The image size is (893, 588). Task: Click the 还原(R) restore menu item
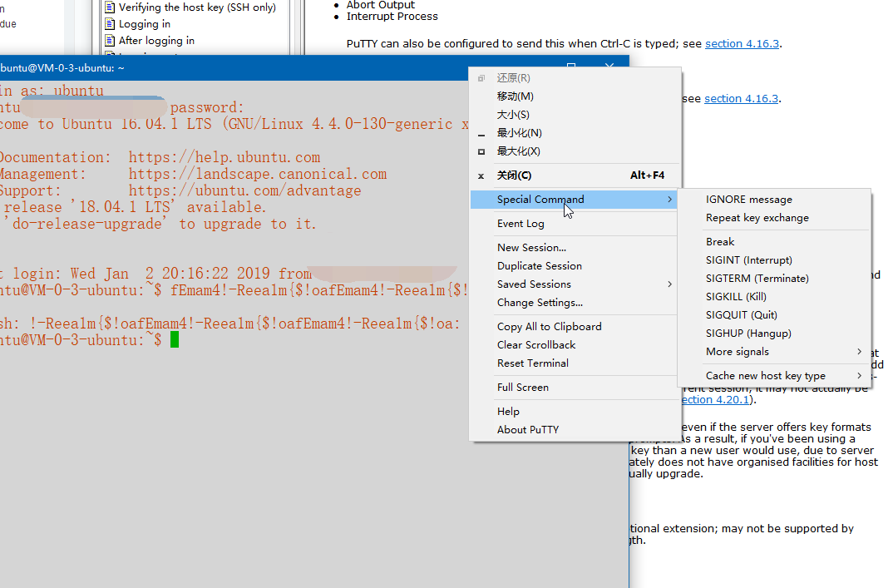(x=574, y=78)
